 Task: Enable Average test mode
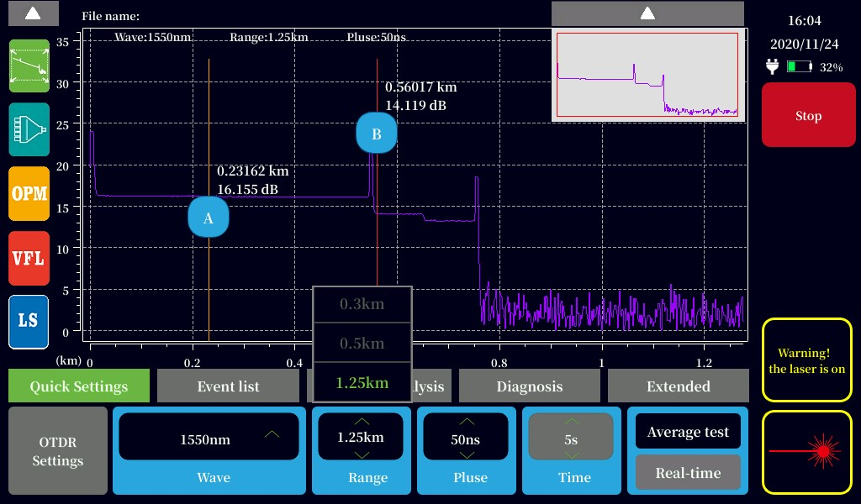688,431
